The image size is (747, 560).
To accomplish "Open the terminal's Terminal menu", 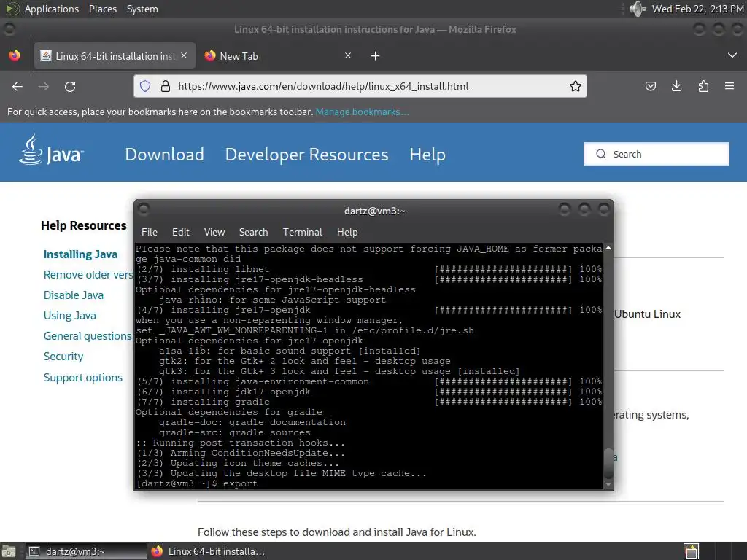I will pyautogui.click(x=303, y=232).
